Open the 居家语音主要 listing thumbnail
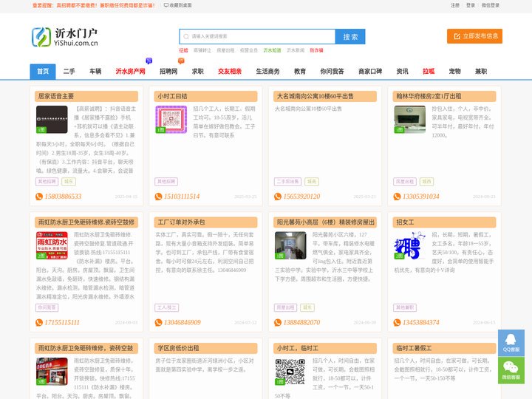The image size is (532, 399). click(x=52, y=120)
